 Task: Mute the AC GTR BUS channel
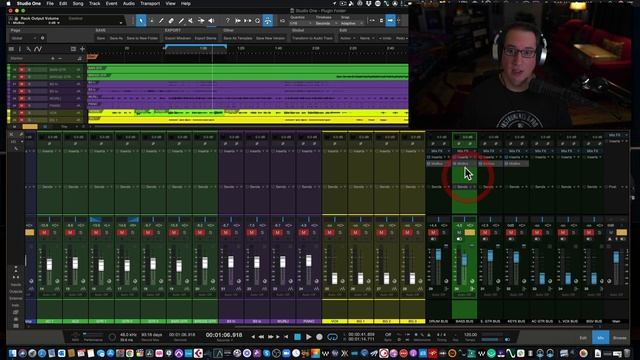(x=537, y=233)
